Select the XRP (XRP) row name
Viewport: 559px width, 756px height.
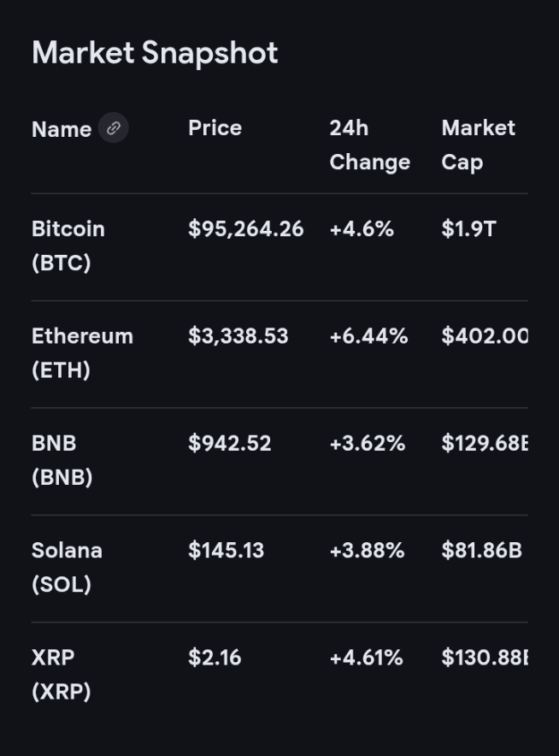click(61, 673)
